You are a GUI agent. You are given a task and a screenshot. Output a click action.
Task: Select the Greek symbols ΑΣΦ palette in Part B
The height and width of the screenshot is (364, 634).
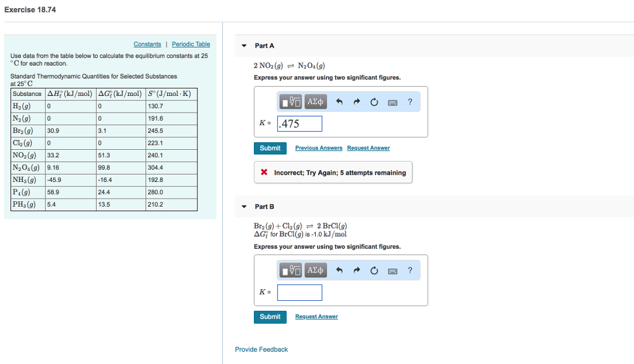pos(315,270)
